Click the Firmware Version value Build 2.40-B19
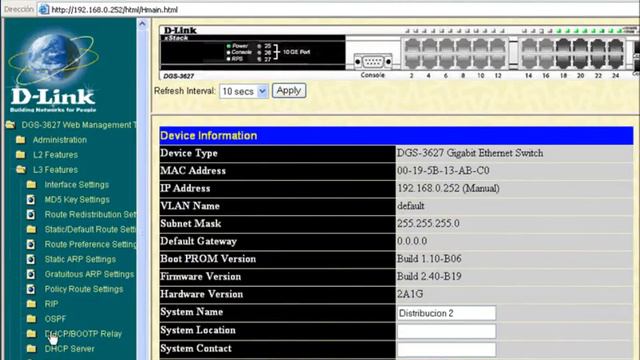The height and width of the screenshot is (360, 640). click(429, 276)
